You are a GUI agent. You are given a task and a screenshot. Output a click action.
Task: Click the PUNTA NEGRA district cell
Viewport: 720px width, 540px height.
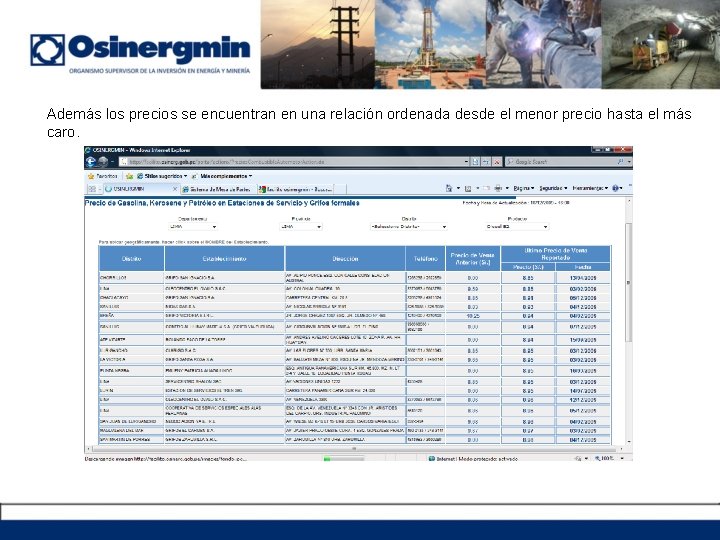[x=132, y=371]
